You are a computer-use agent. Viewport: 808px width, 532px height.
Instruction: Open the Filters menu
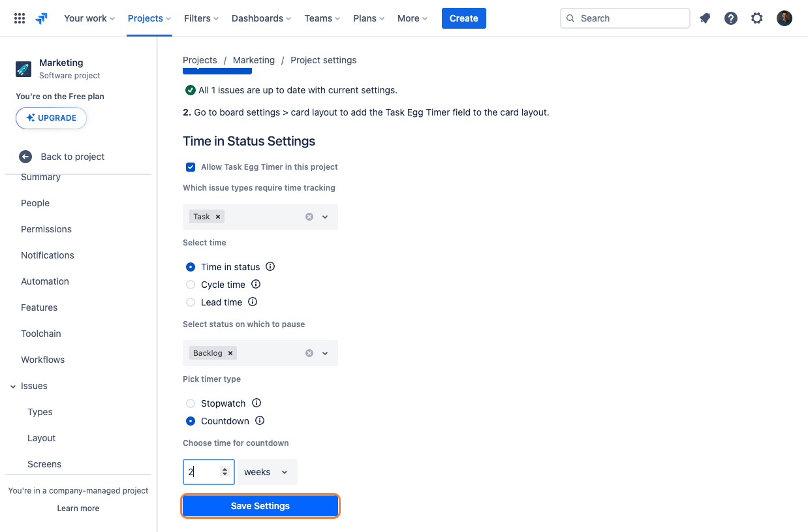pos(202,18)
